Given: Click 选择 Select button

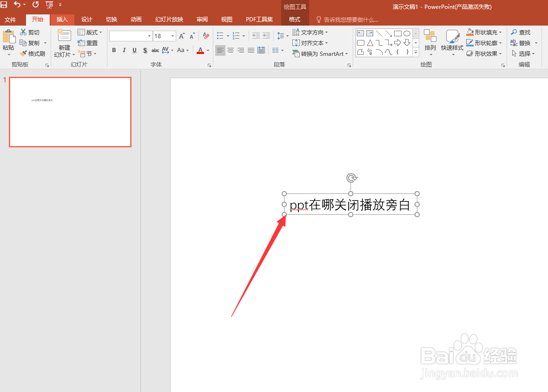Looking at the screenshot, I should (523, 53).
